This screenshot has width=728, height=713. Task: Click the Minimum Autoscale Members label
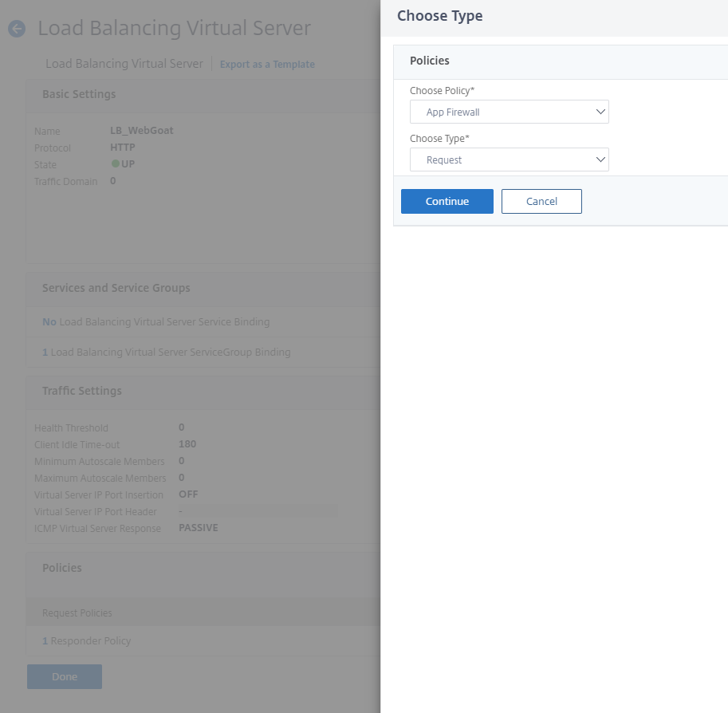tap(100, 461)
